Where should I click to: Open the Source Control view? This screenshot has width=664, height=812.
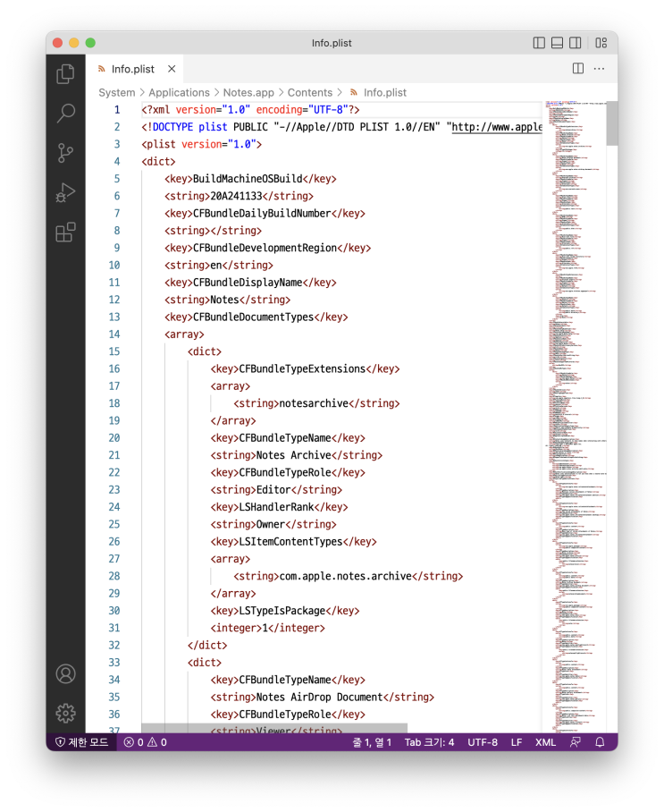coord(65,153)
